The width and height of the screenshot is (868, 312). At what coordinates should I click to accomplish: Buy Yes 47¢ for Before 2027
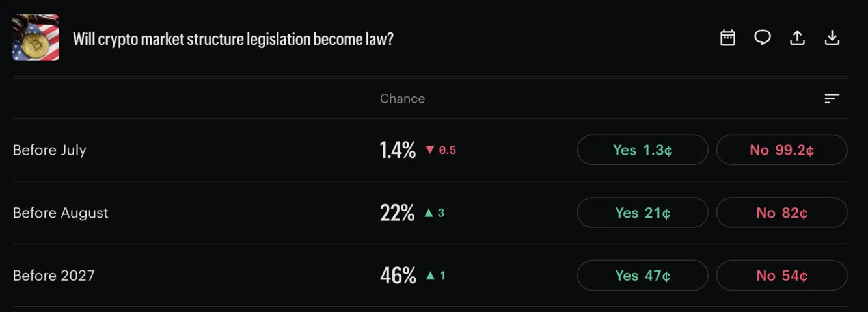642,276
